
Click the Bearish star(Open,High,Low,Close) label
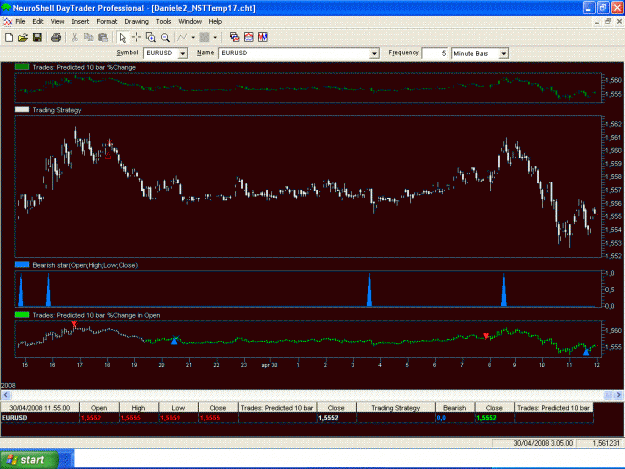(x=85, y=265)
